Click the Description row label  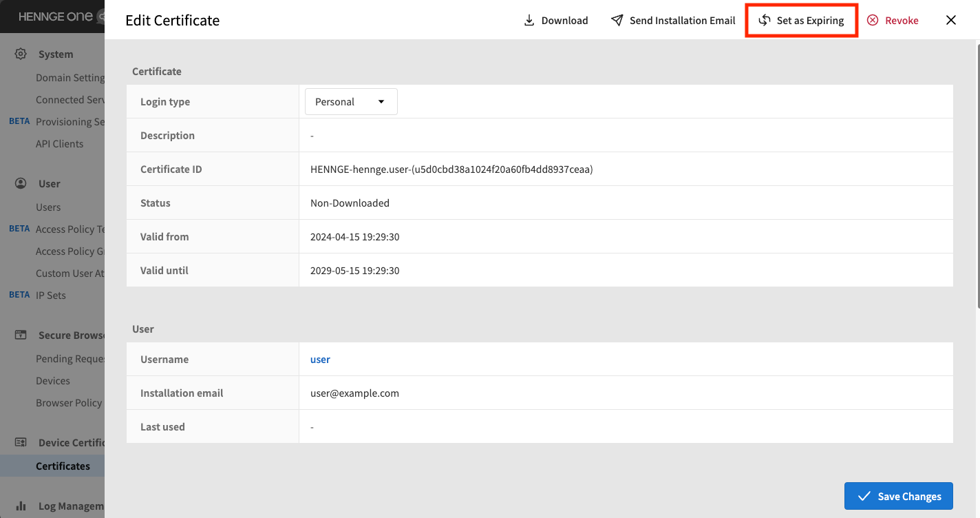(167, 135)
